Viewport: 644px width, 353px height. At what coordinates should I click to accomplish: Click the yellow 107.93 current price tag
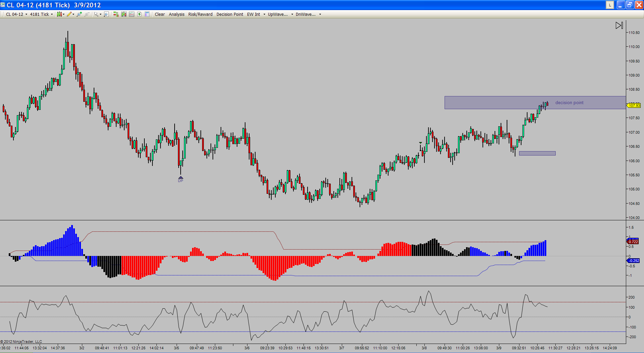634,105
